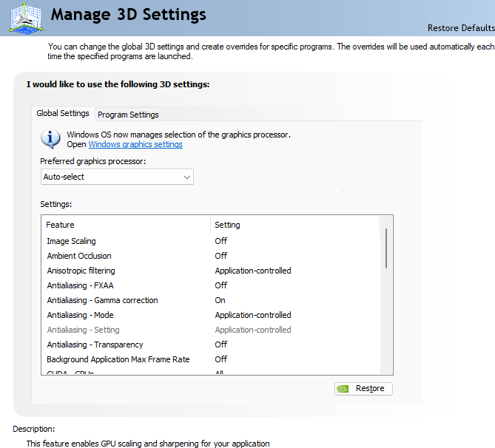Click the NVIDIA logo on Restore button
The image size is (495, 448).
tap(343, 388)
